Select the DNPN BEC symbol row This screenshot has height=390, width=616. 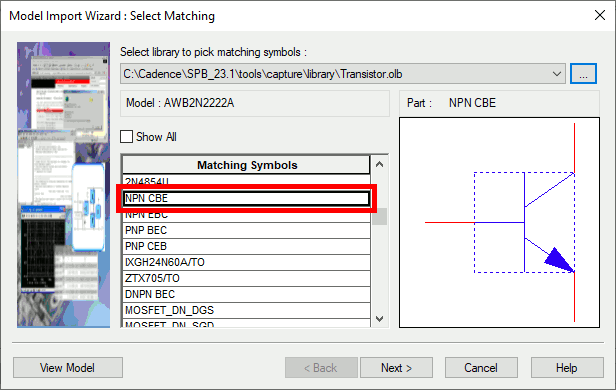coord(247,295)
